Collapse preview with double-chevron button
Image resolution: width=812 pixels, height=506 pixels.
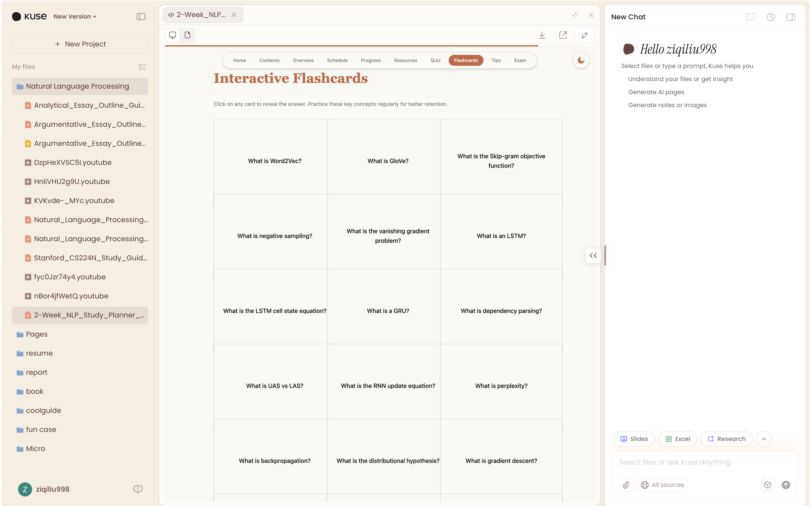tap(593, 256)
